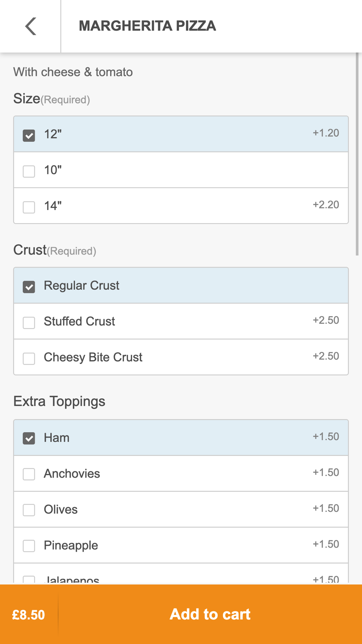The image size is (362, 644).
Task: Select the 10" size option
Action: click(x=29, y=171)
